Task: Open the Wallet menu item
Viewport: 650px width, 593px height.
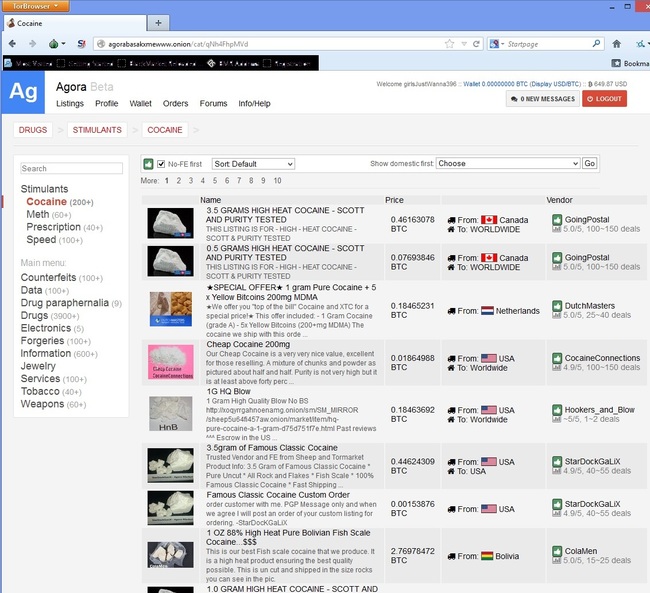Action: (x=141, y=103)
